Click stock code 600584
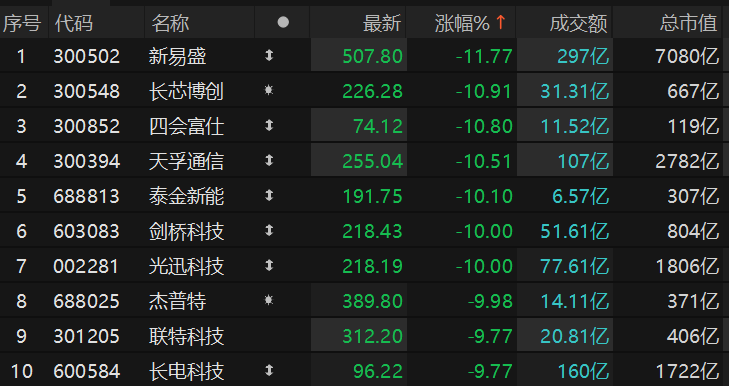 click(x=86, y=372)
